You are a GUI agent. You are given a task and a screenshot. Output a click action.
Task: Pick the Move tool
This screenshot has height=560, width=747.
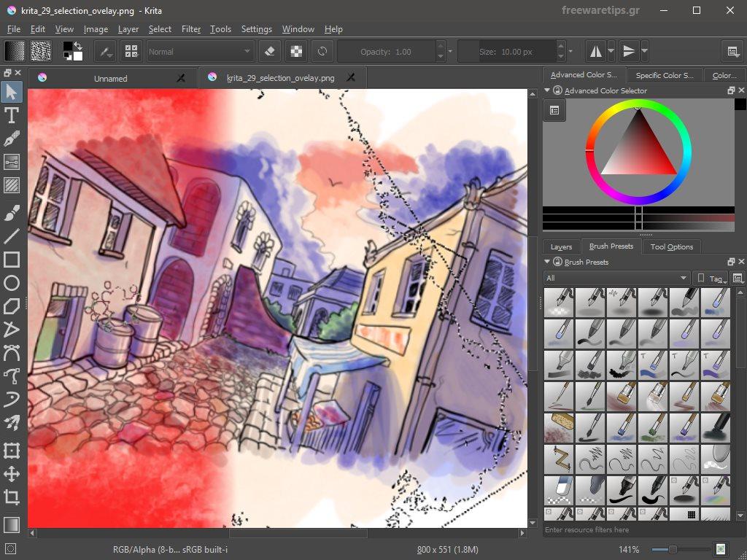[12, 474]
